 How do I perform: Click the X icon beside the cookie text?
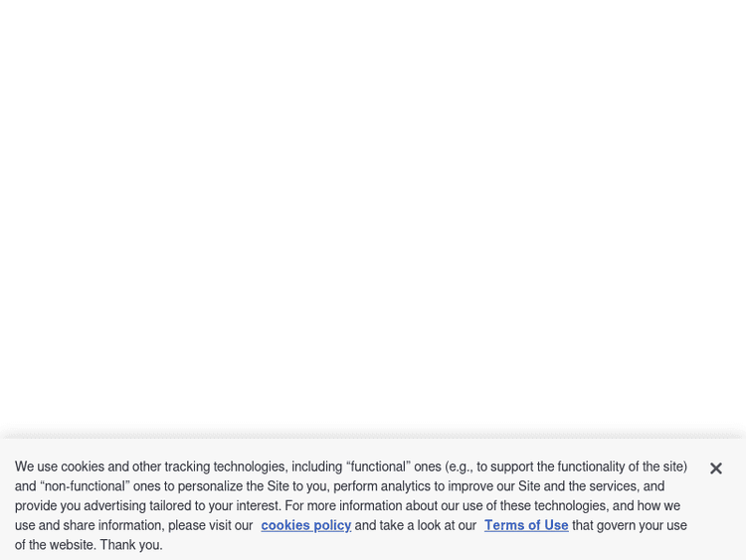[x=715, y=468]
